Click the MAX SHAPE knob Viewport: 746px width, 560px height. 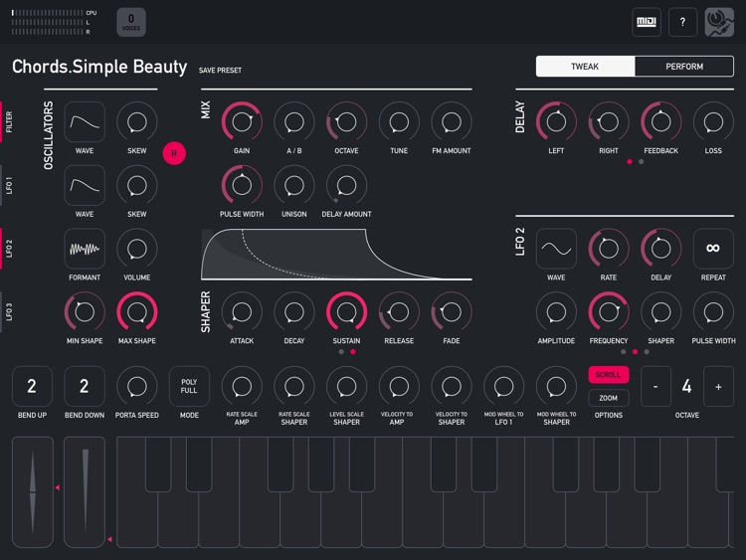[x=137, y=311]
